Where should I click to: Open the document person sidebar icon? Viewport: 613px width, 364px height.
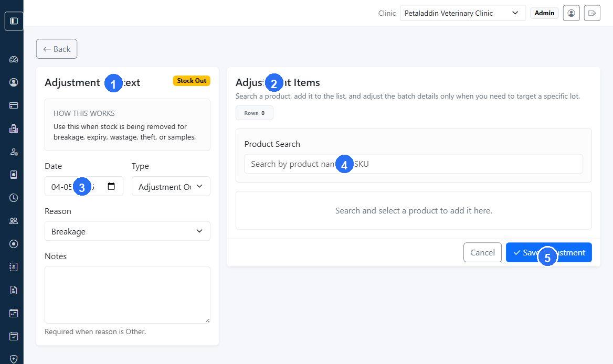pyautogui.click(x=14, y=290)
